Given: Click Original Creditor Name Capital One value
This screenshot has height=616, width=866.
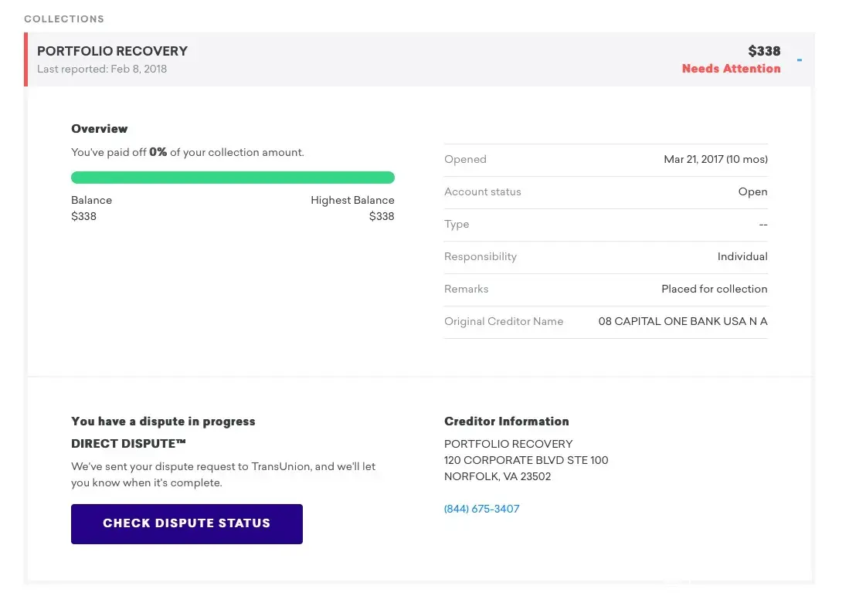Looking at the screenshot, I should coord(682,322).
